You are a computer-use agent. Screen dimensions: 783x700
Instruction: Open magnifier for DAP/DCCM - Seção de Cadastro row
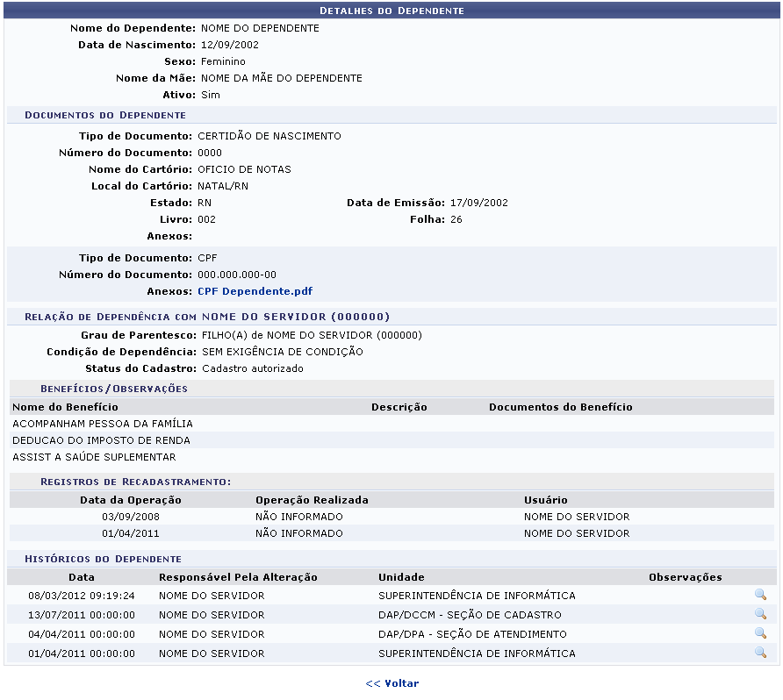coord(760,615)
